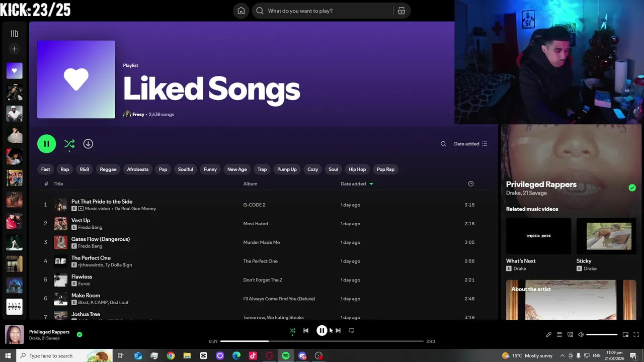644x362 pixels.
Task: Adjust the volume slider
Action: pyautogui.click(x=602, y=335)
